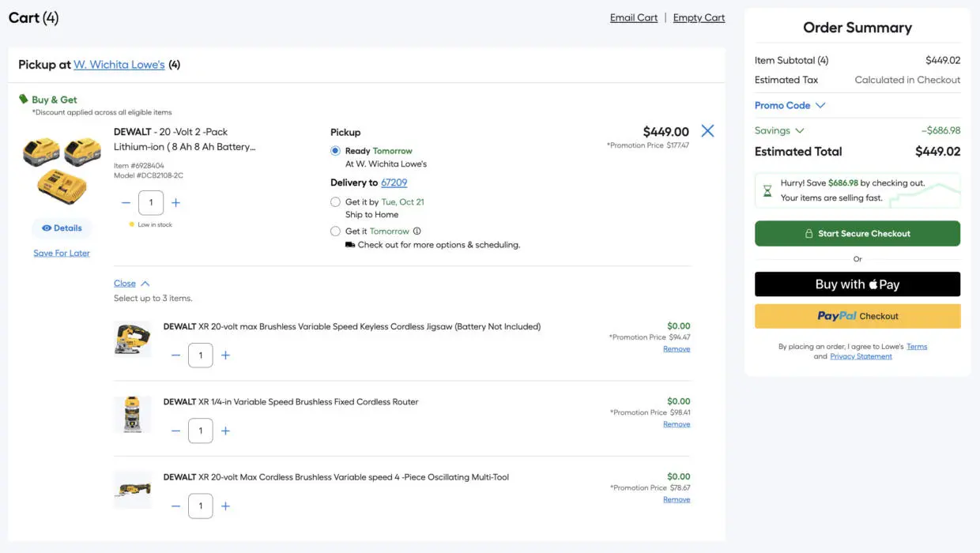980x553 pixels.
Task: Open the DEWALT battery pack product thumbnail
Action: [62, 170]
